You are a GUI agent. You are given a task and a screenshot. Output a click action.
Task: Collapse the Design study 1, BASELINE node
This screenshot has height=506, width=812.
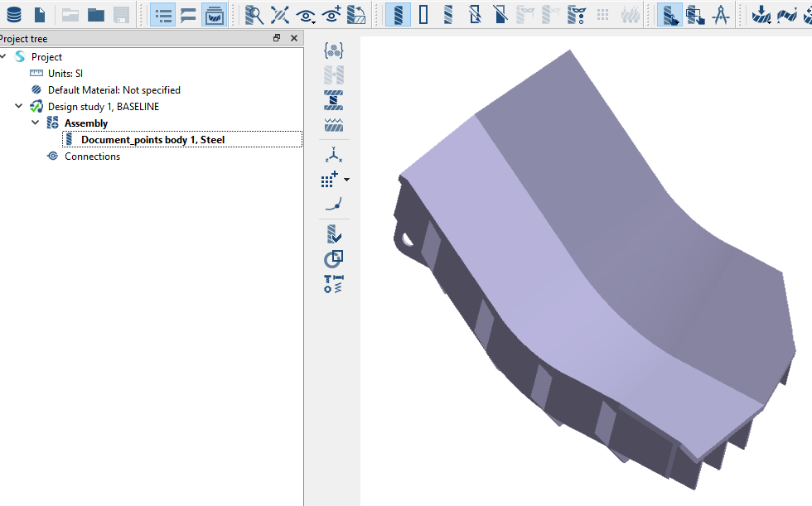point(18,107)
